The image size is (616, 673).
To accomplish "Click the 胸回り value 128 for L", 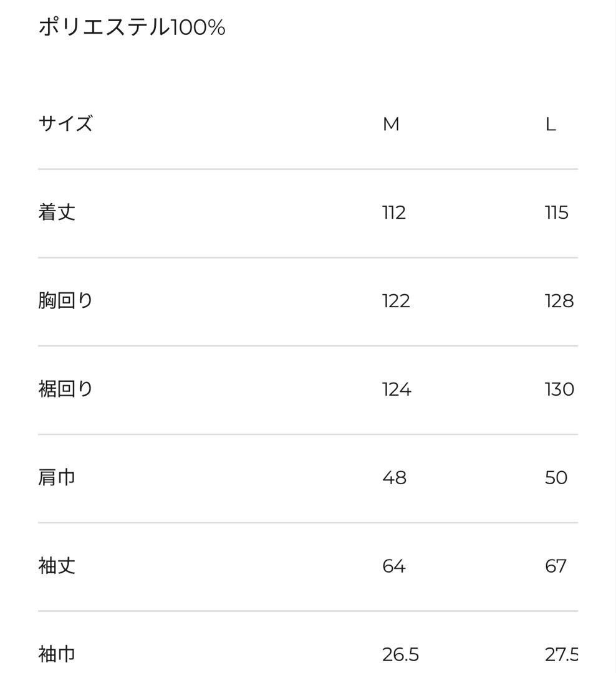I will point(559,302).
